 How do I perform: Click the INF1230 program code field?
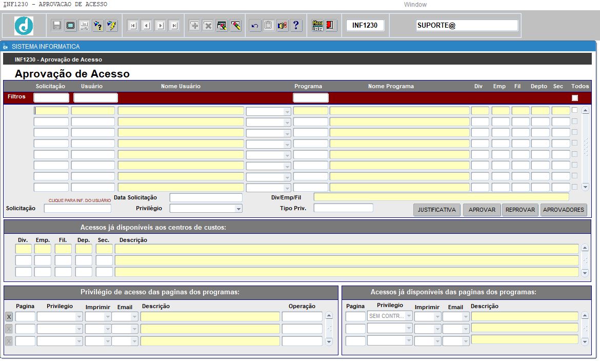365,25
